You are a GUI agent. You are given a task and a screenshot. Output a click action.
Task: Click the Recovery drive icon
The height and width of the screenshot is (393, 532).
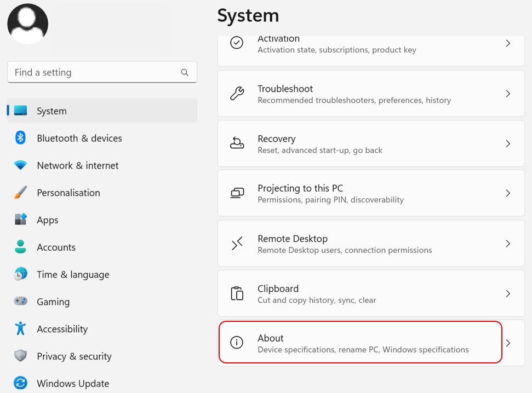point(237,143)
